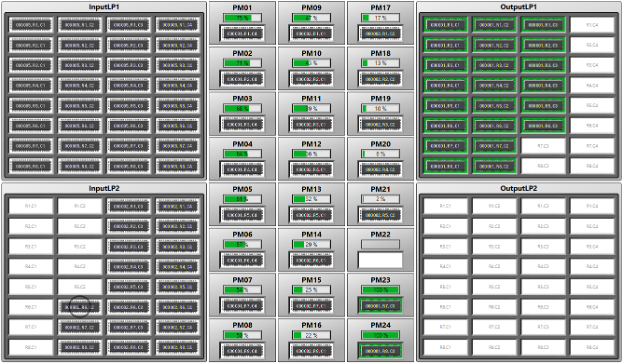The height and width of the screenshot is (364, 624).
Task: Click PM21 progress bar at 2%
Action: pos(380,199)
